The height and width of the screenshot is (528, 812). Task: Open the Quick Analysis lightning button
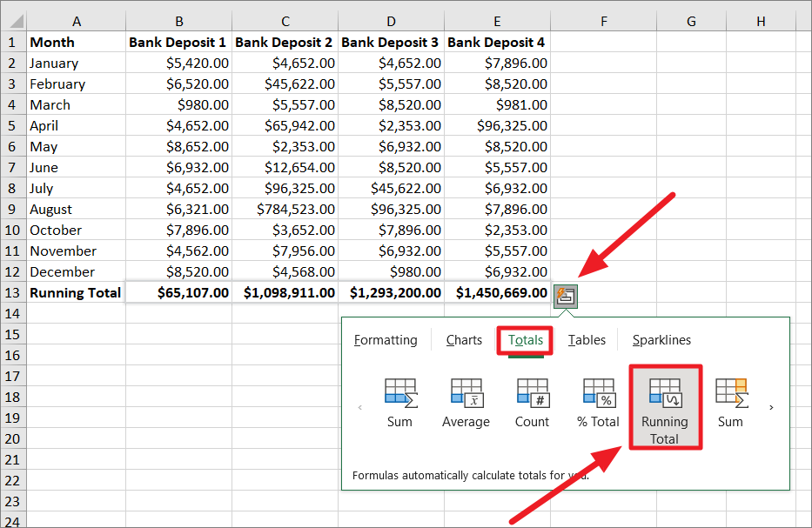[565, 296]
